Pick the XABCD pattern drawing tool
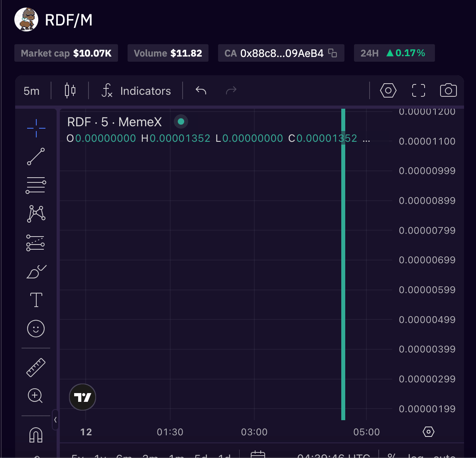 click(36, 213)
